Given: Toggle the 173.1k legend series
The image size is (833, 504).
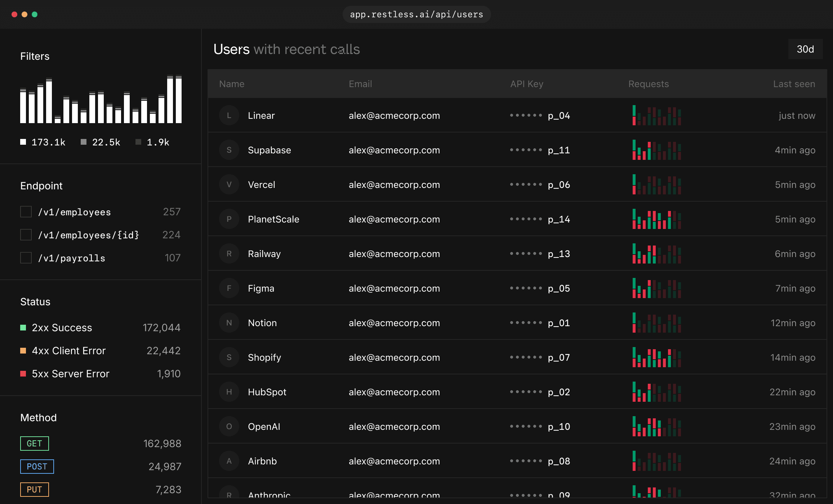Looking at the screenshot, I should [43, 142].
